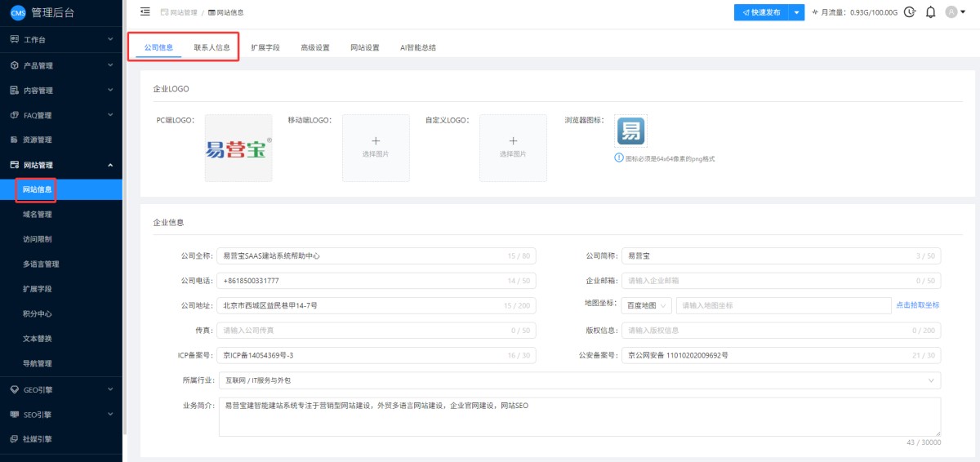The height and width of the screenshot is (462, 980).
Task: Click the 网站管理 breadcrumb icon
Action: click(164, 12)
